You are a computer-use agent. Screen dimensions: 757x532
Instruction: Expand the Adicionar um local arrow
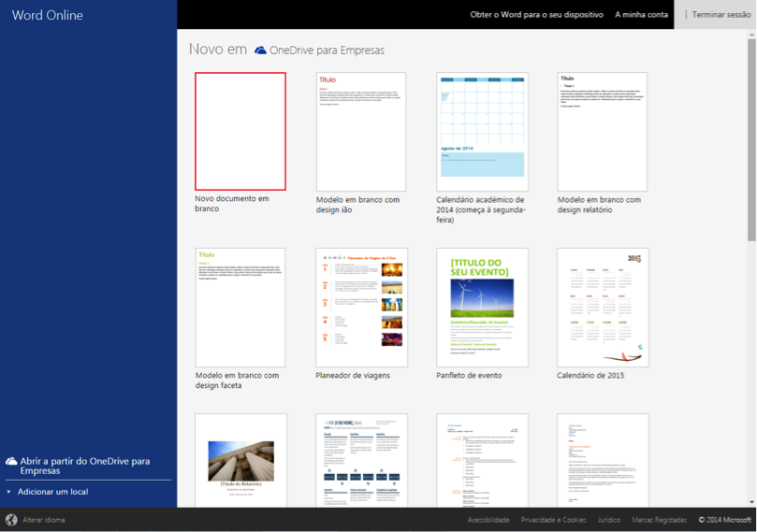point(8,492)
